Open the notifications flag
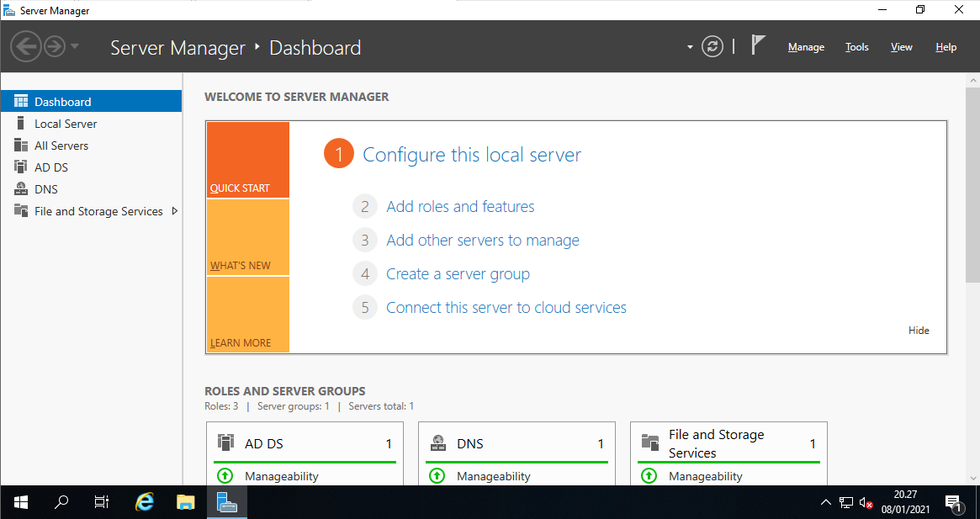This screenshot has height=519, width=980. [x=756, y=45]
